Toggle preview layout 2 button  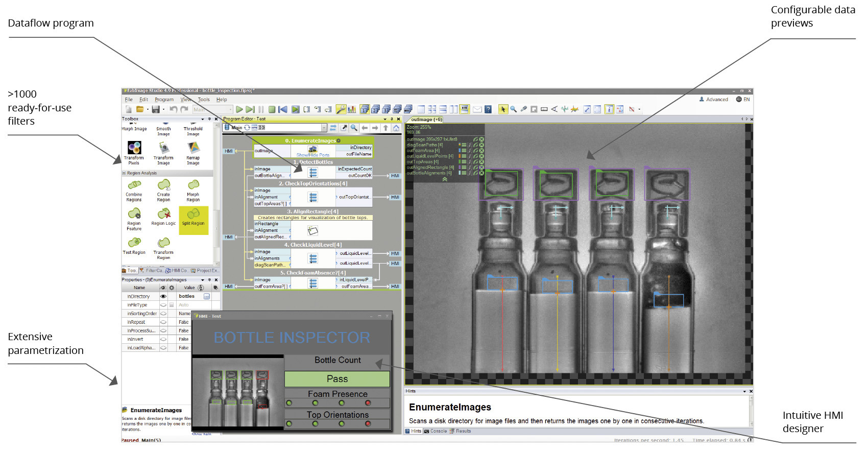click(375, 109)
